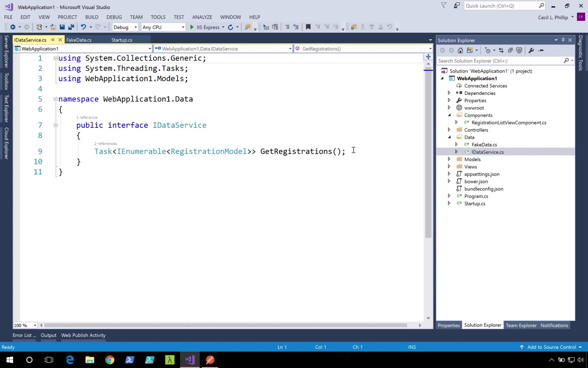Start debugging with the IIS Express play button
The image size is (588, 368).
(192, 27)
